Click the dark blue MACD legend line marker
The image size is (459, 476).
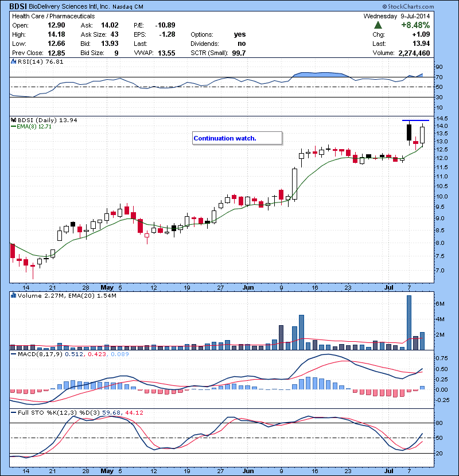tap(13, 354)
